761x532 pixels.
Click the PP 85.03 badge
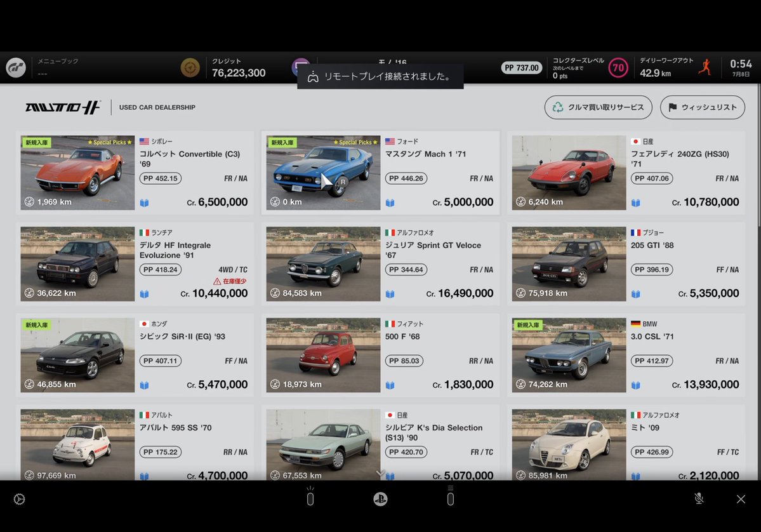pyautogui.click(x=404, y=361)
